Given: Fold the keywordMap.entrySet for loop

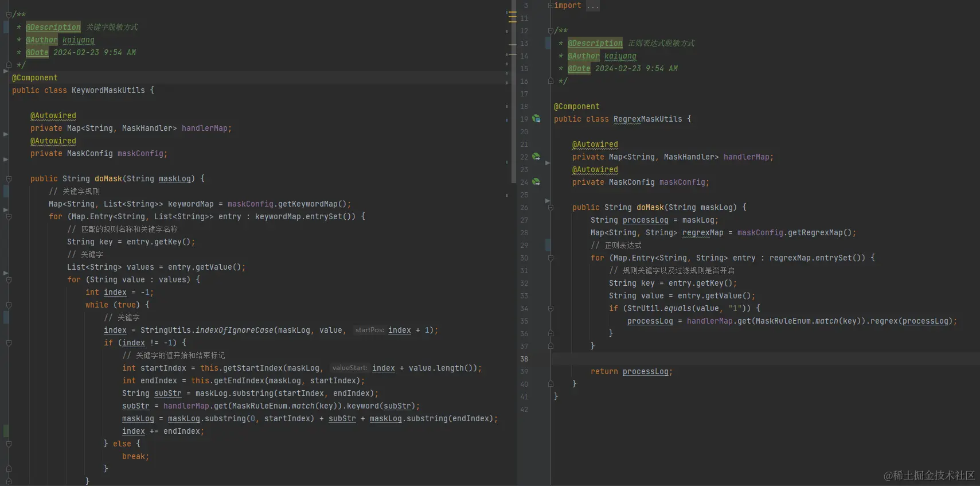Looking at the screenshot, I should (9, 217).
